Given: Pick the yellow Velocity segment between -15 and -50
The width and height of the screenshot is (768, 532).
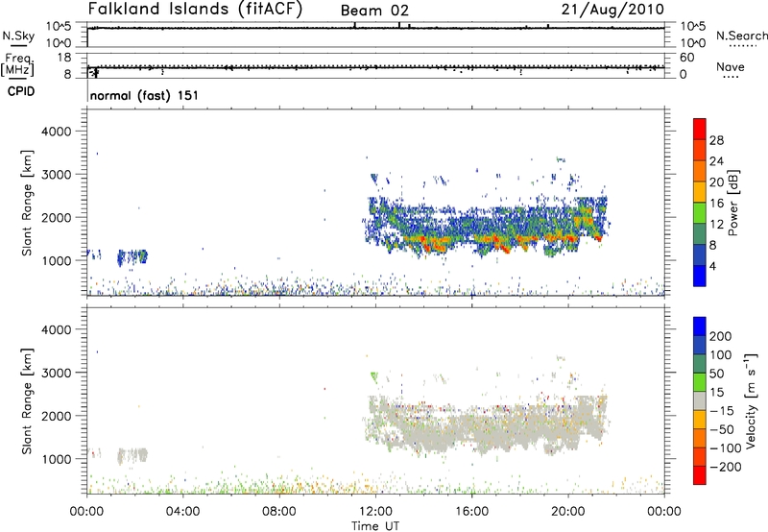Looking at the screenshot, I should pos(700,420).
